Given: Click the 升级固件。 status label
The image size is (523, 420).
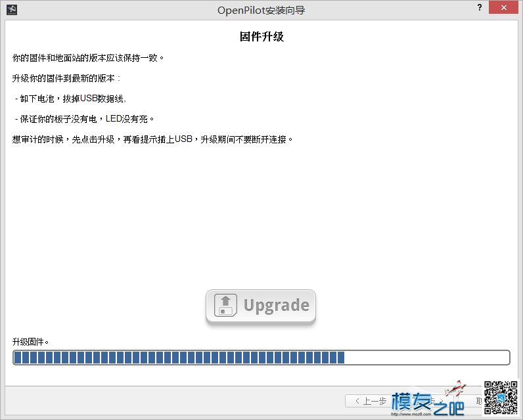Looking at the screenshot, I should click(x=30, y=342).
